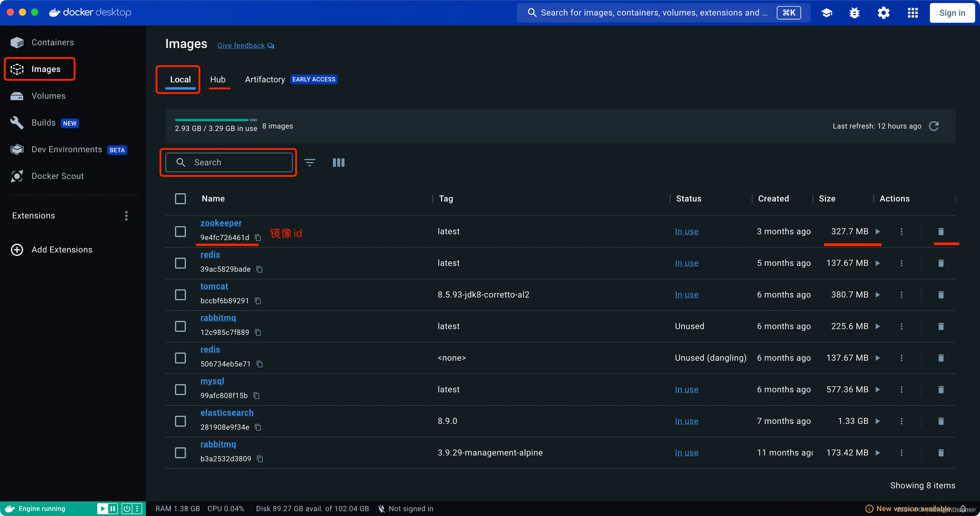
Task: Copy the zookeeper image ID
Action: pos(258,238)
